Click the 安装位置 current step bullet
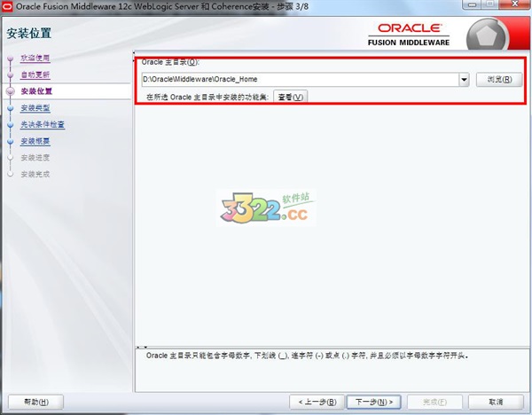532x415 pixels. coord(11,91)
